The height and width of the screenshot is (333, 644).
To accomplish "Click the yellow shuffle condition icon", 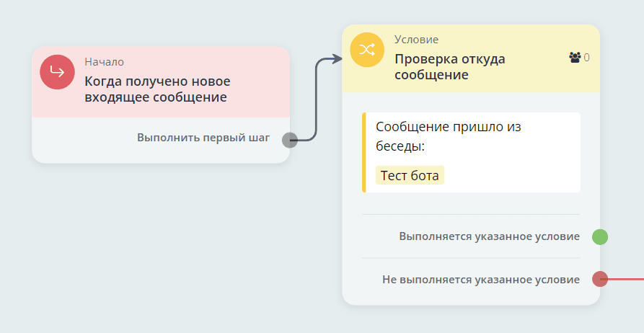I will pos(368,50).
